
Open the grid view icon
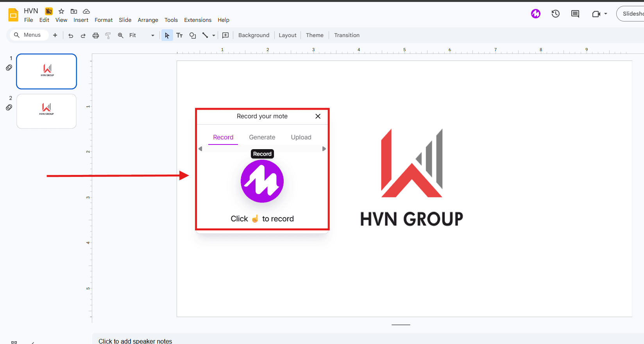pos(14,342)
